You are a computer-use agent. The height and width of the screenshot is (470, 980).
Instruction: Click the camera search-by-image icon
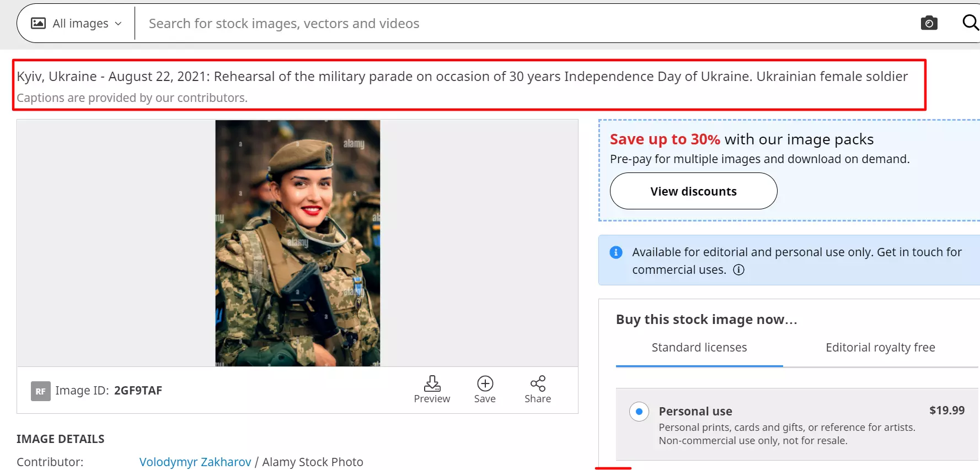(929, 23)
